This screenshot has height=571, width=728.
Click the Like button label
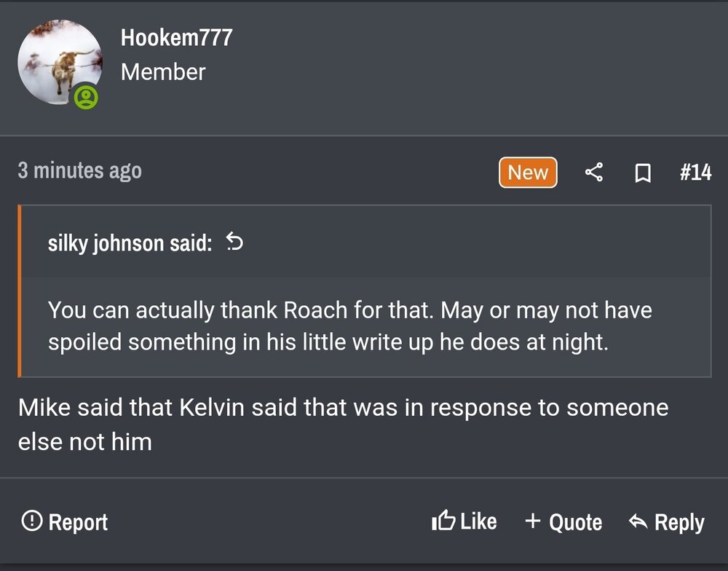478,521
